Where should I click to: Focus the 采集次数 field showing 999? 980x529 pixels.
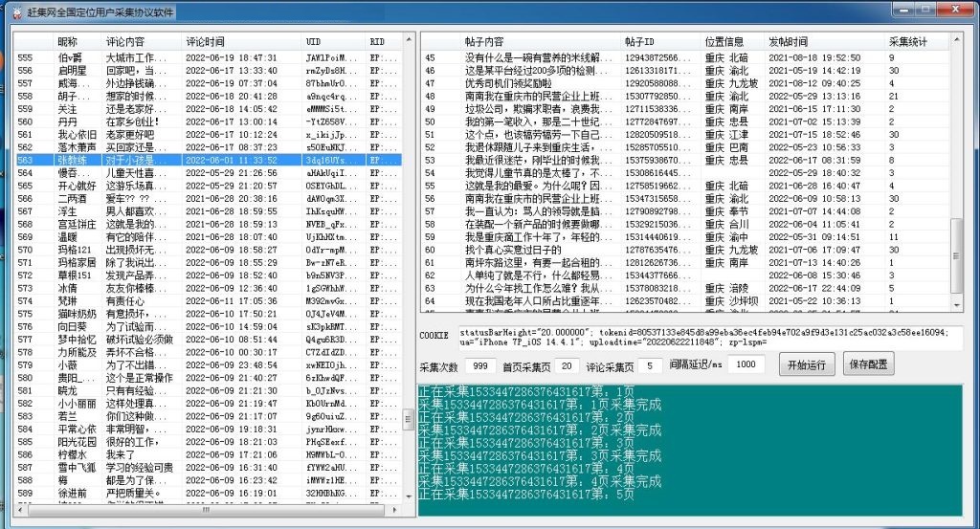(x=480, y=365)
